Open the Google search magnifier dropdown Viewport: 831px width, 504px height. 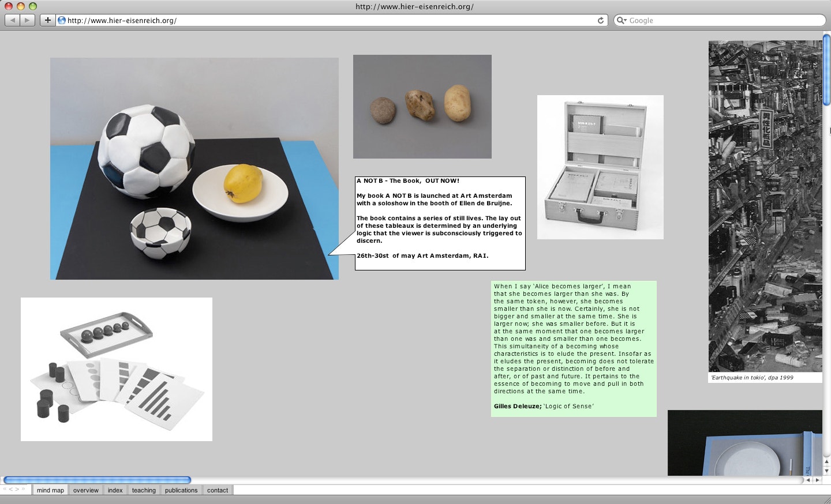tap(622, 20)
